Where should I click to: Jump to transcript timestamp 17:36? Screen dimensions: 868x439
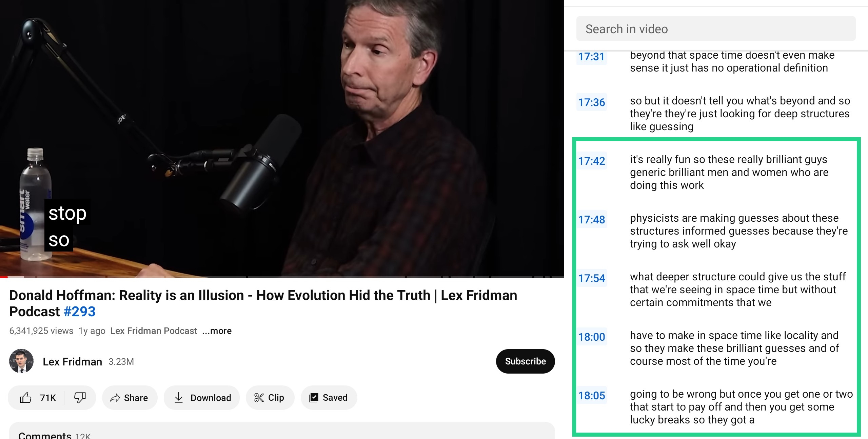(591, 102)
